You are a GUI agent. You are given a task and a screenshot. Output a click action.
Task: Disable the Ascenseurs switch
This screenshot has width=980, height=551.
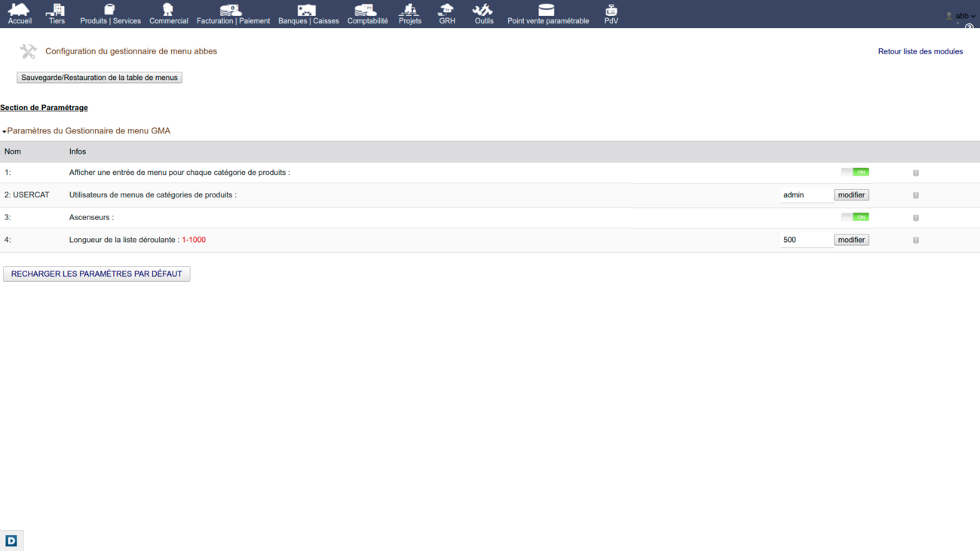coord(855,217)
